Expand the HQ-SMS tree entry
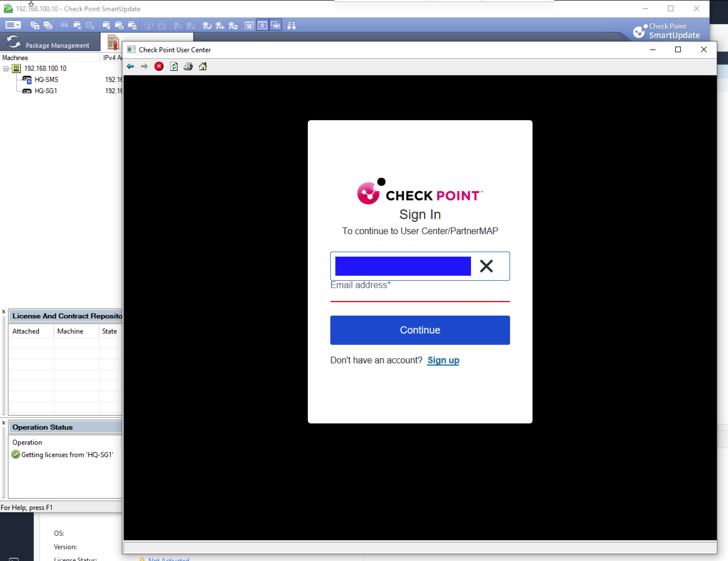 [x=47, y=80]
